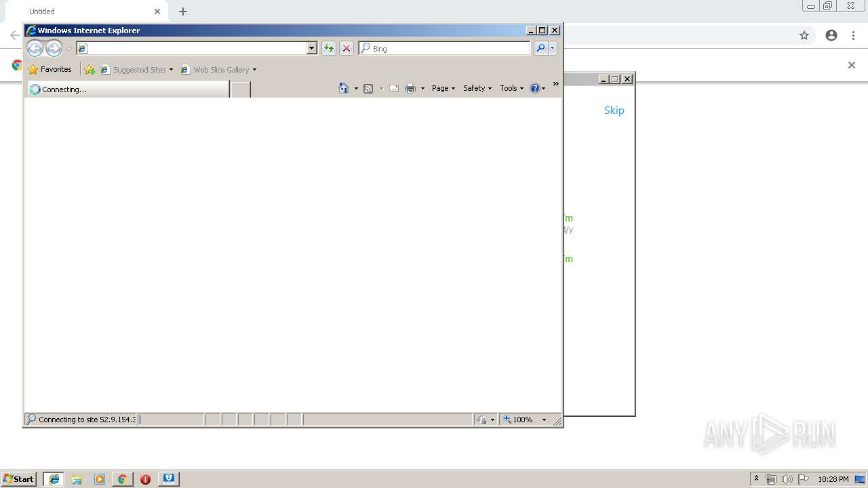
Task: Open the Safety menu
Action: point(477,88)
